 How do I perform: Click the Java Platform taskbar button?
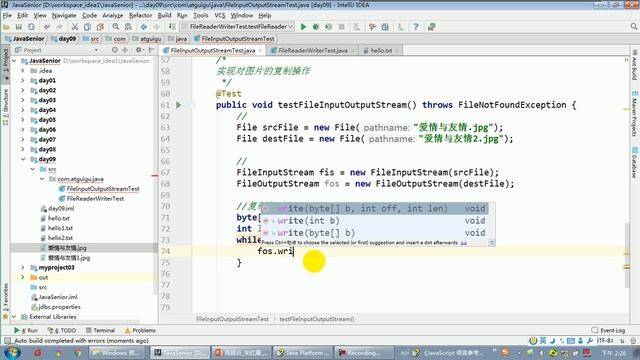pyautogui.click(x=303, y=352)
